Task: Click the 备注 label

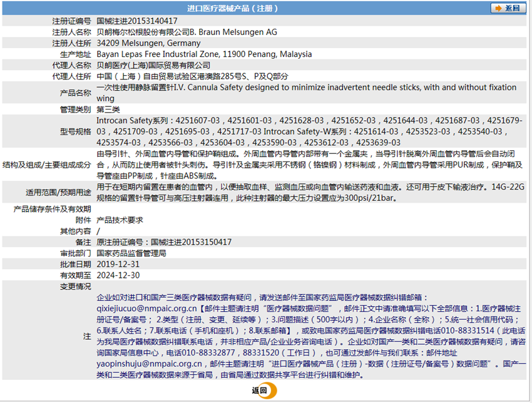Action: [83, 243]
